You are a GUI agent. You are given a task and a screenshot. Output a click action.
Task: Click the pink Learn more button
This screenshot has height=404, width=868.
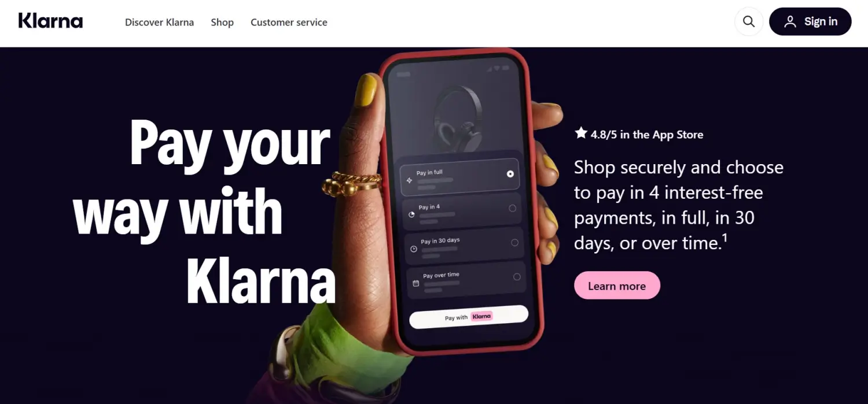point(617,286)
